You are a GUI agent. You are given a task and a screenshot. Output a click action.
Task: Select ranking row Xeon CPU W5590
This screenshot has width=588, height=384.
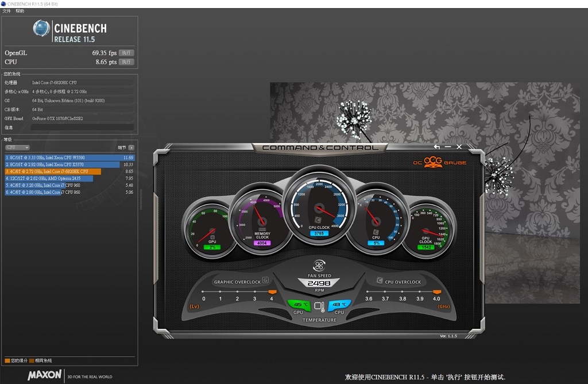click(69, 158)
